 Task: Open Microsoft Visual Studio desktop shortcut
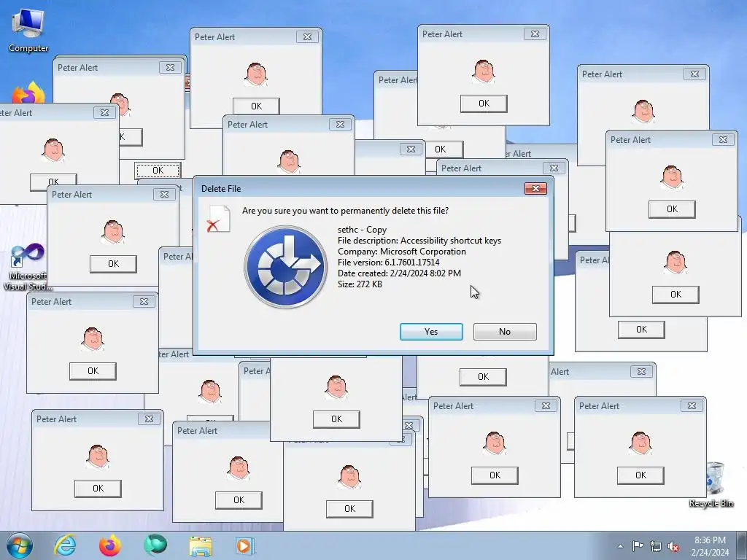click(x=27, y=267)
